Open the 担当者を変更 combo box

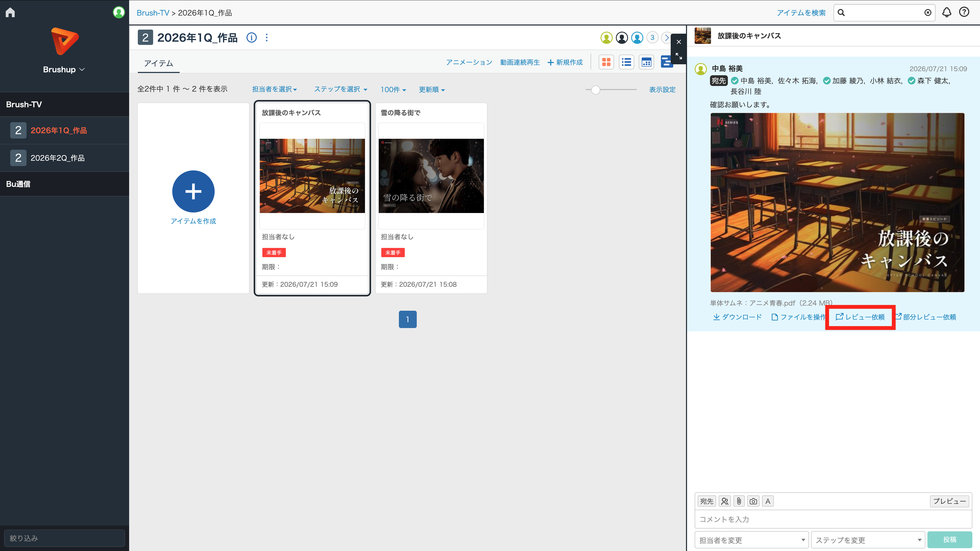[x=752, y=540]
